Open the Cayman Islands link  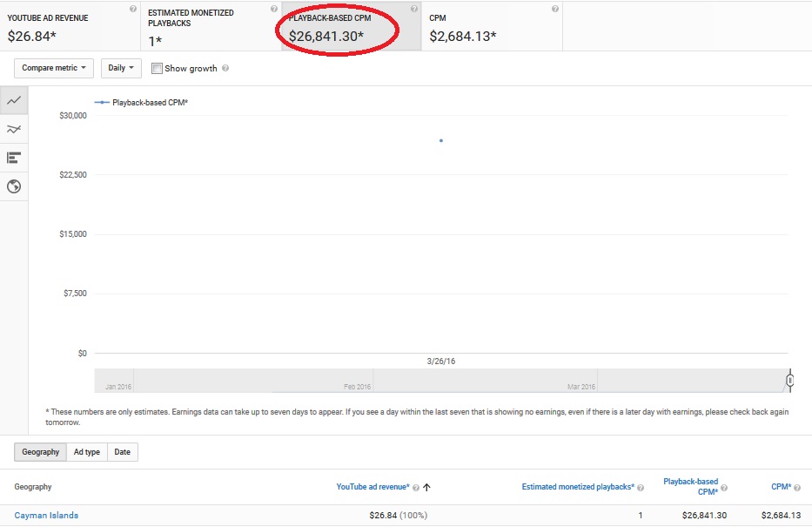coord(46,516)
